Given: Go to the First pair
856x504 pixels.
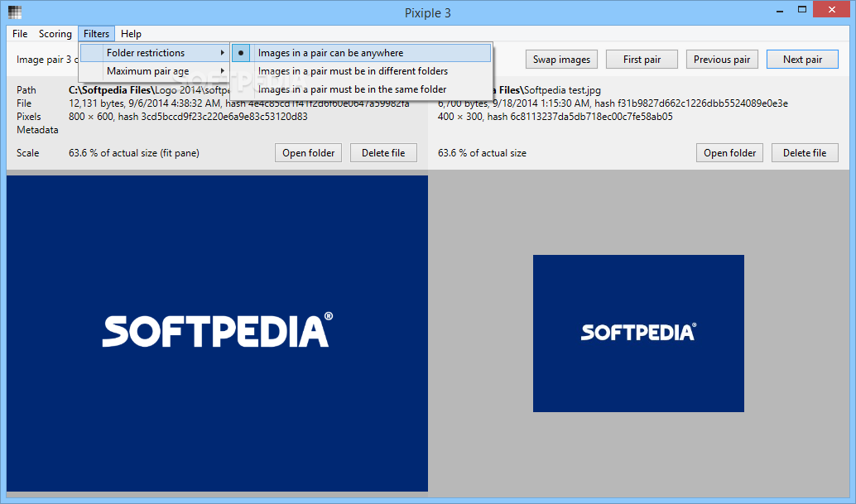Looking at the screenshot, I should coord(642,60).
